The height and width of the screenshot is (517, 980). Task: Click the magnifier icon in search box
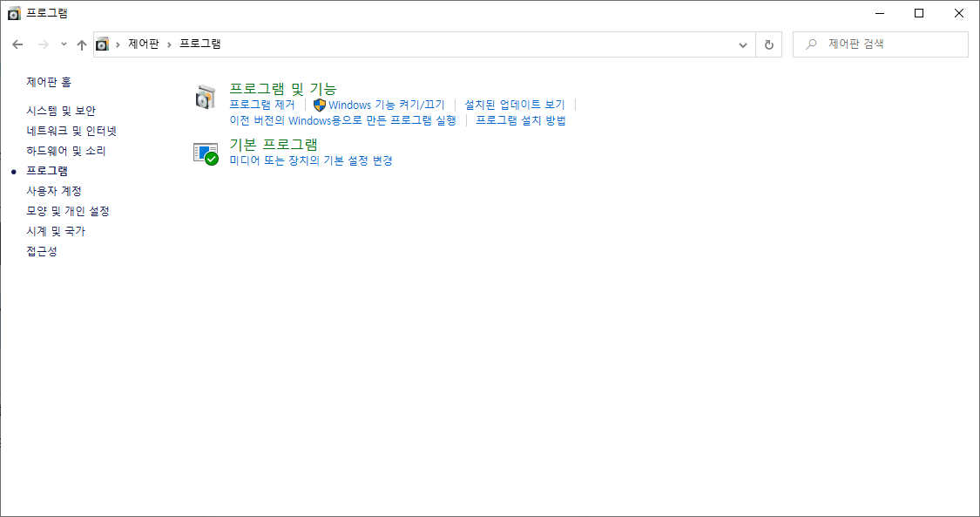(811, 44)
